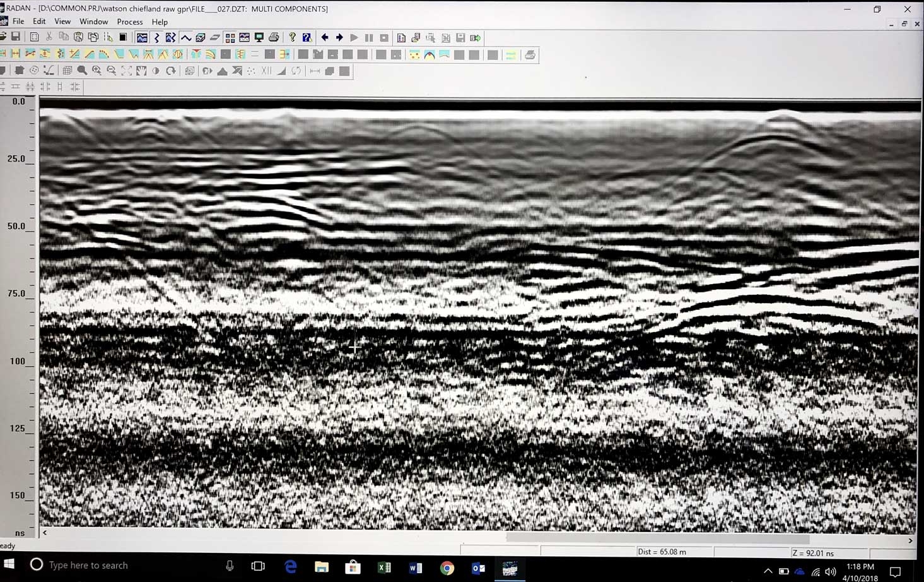This screenshot has height=582, width=924.
Task: Click the four-colored-squares grid icon
Action: point(230,38)
